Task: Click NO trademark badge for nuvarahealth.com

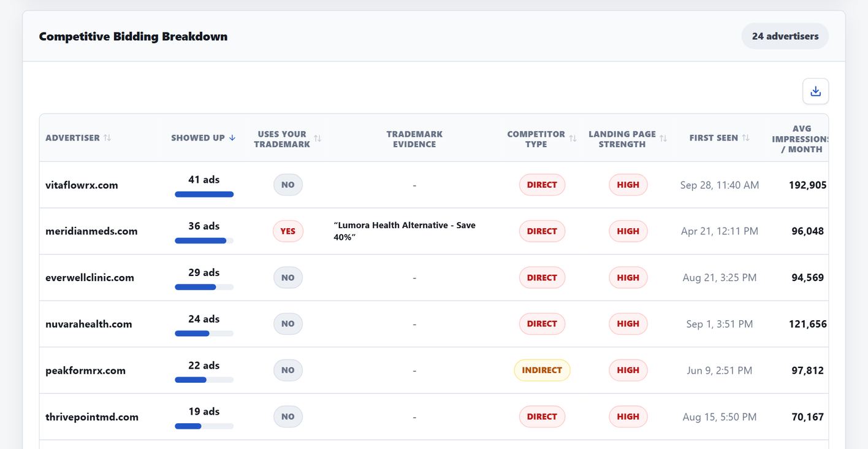Action: 287,324
